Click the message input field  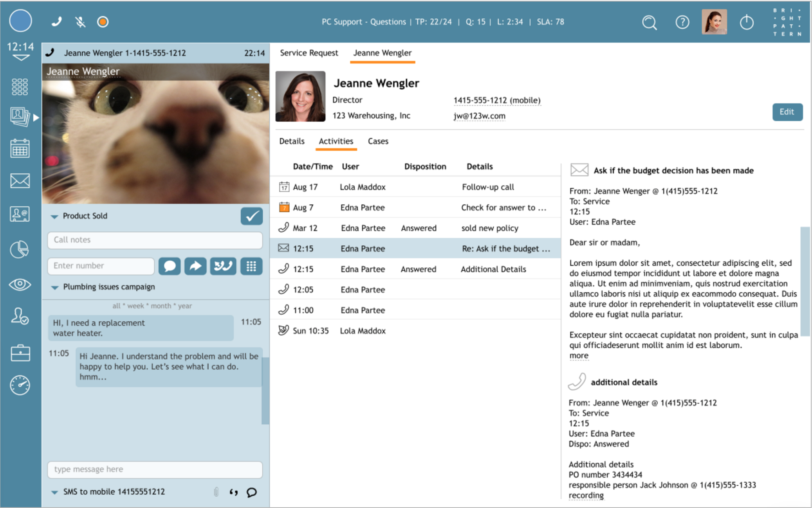tap(154, 469)
